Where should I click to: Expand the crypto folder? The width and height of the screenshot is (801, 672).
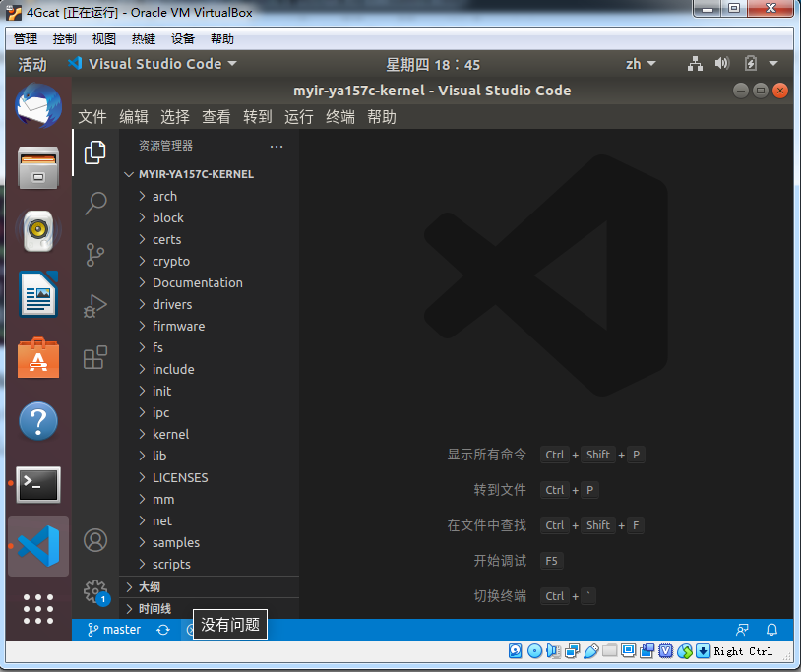(210, 261)
